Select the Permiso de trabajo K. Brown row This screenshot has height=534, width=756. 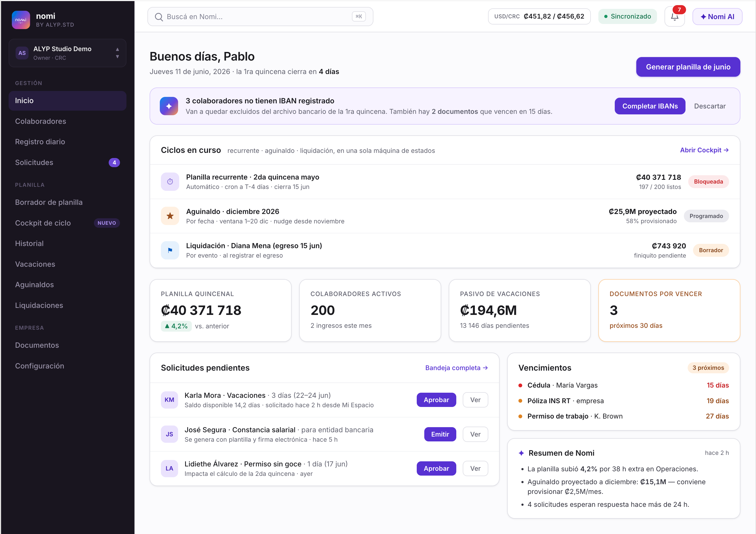pos(624,416)
